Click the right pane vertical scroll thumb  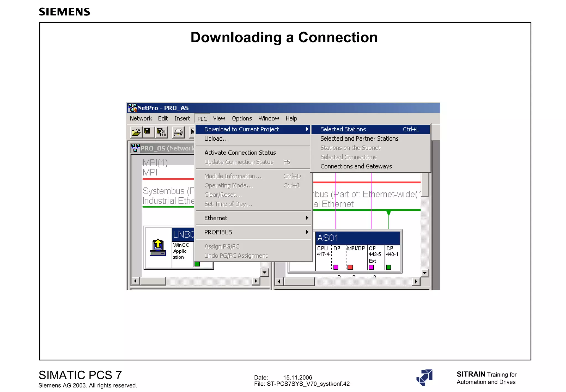pos(425,185)
